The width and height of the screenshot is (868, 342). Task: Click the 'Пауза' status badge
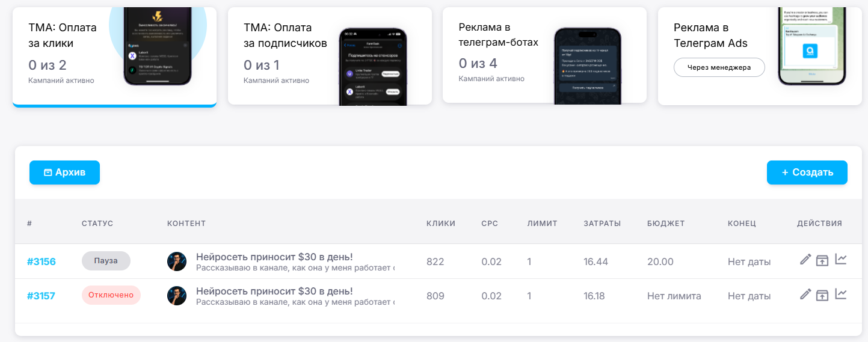[x=106, y=261]
